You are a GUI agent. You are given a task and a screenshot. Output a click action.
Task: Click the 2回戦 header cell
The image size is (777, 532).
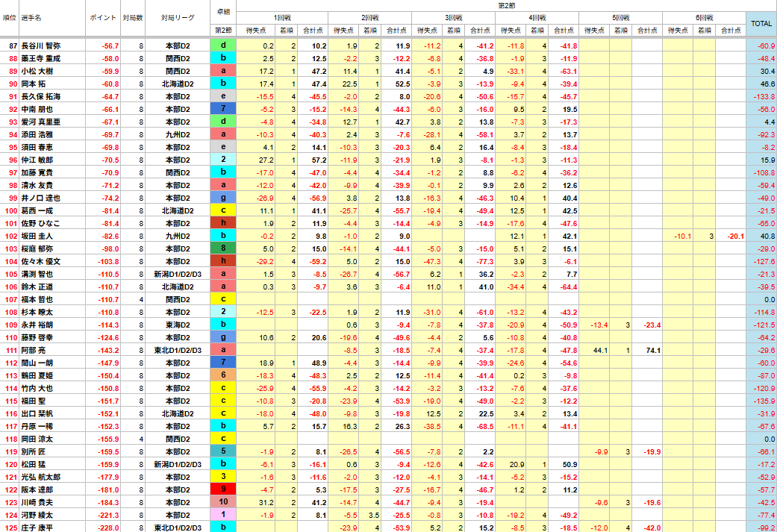[369, 18]
